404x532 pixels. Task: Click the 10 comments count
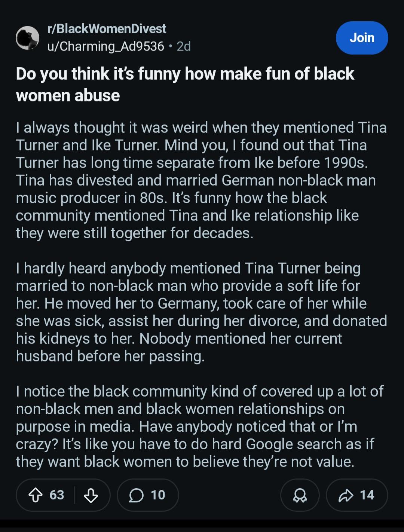(x=158, y=495)
